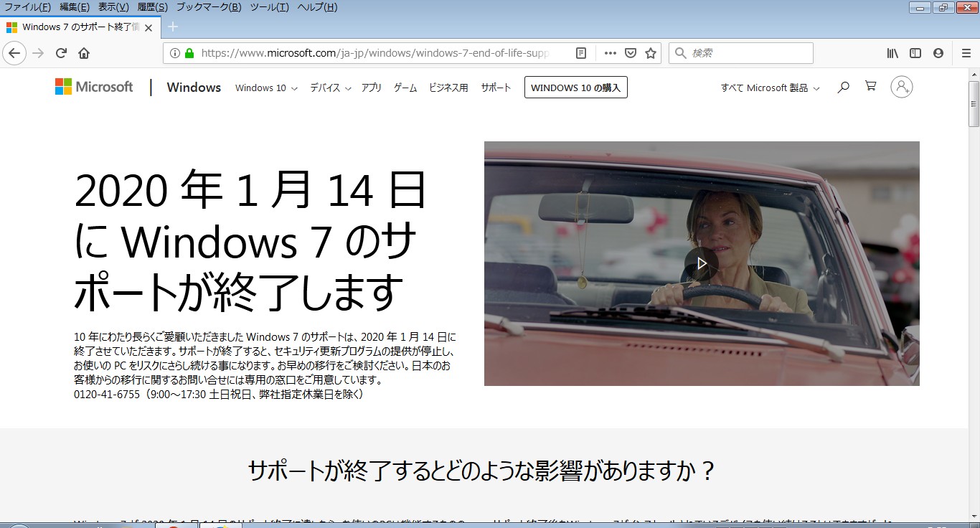Bookmark this page with the star
This screenshot has width=980, height=528.
click(651, 53)
